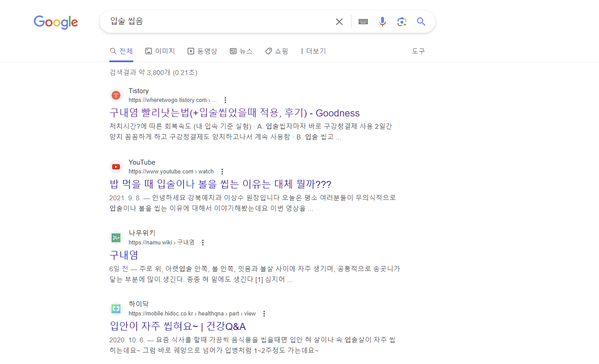Click the www.youtube.com › watch URL
The height and width of the screenshot is (364, 599).
(x=171, y=172)
